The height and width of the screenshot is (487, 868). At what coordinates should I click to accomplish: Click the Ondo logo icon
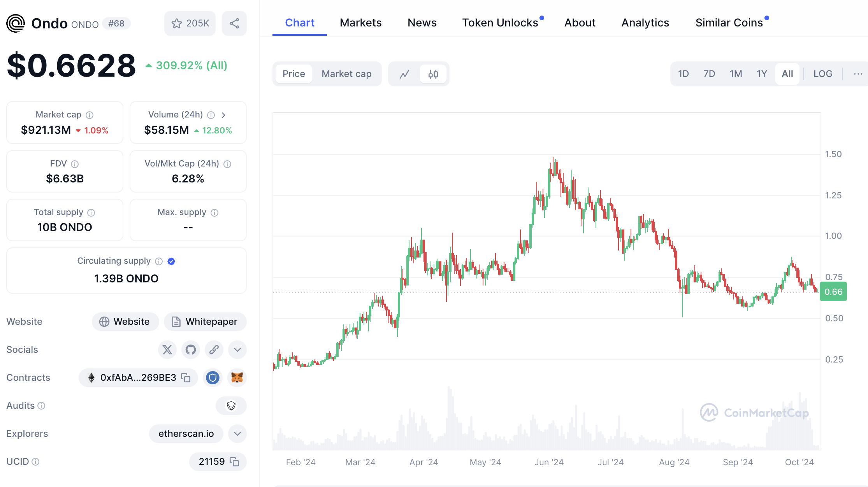point(16,23)
